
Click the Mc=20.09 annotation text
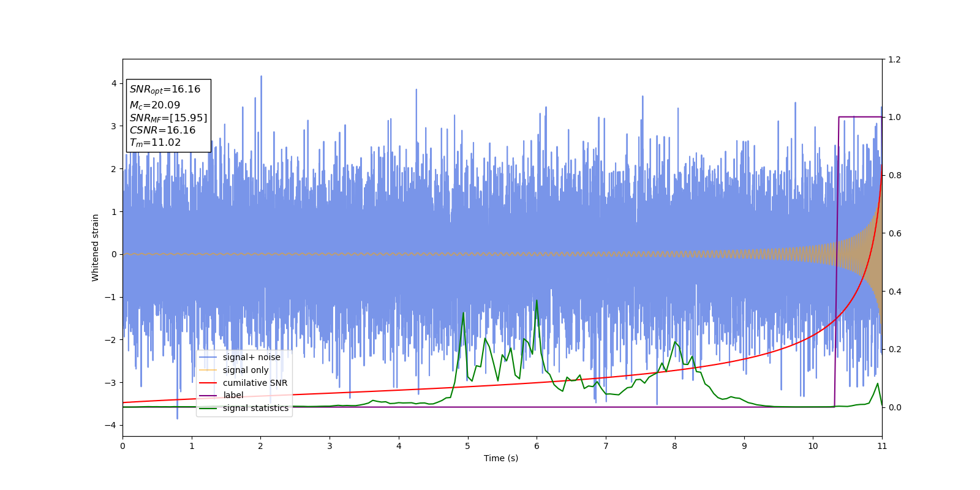pyautogui.click(x=154, y=105)
